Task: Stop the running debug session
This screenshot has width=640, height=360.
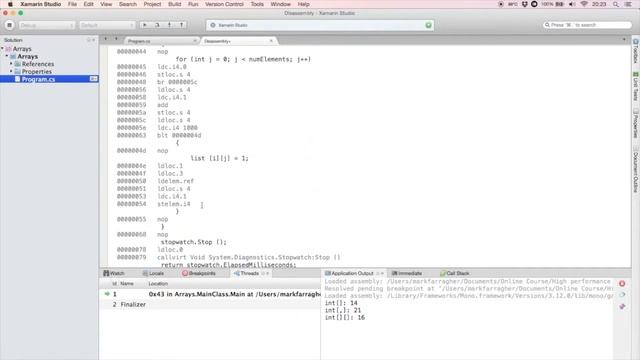Action: (9, 25)
